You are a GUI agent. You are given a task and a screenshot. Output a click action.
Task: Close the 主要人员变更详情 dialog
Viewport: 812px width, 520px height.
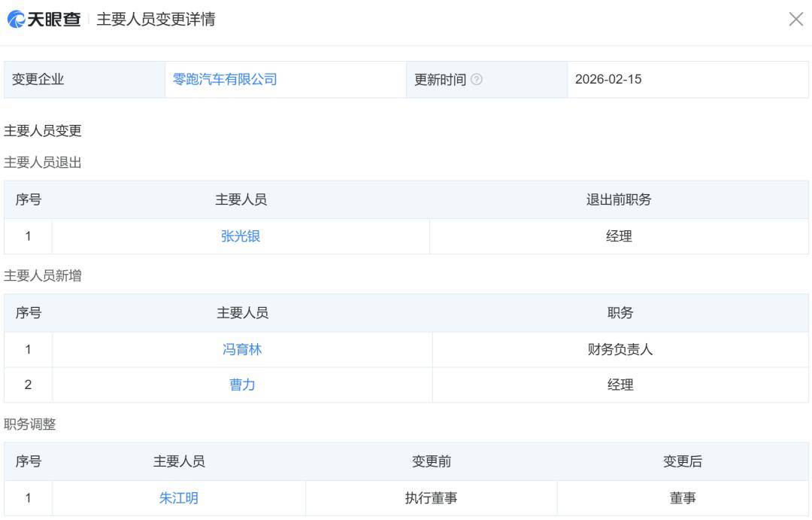point(795,20)
